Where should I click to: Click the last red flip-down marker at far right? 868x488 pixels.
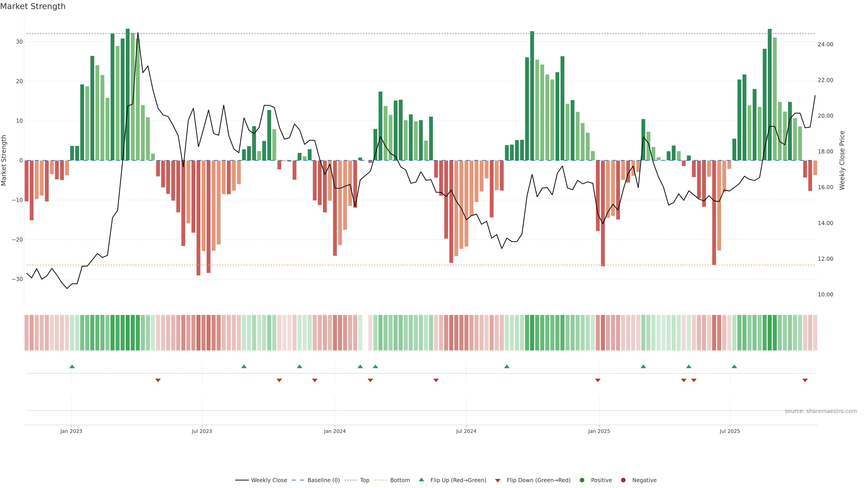805,380
